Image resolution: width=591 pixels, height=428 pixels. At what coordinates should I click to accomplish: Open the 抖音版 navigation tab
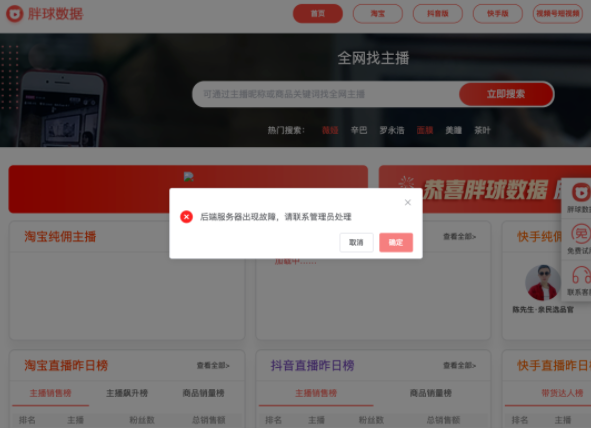coord(438,14)
